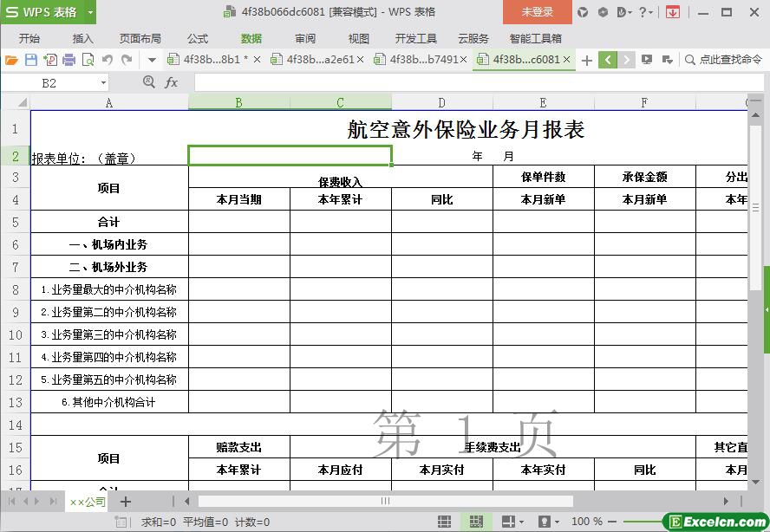This screenshot has width=770, height=532.
Task: Open a new document tab with plus button
Action: (x=587, y=60)
